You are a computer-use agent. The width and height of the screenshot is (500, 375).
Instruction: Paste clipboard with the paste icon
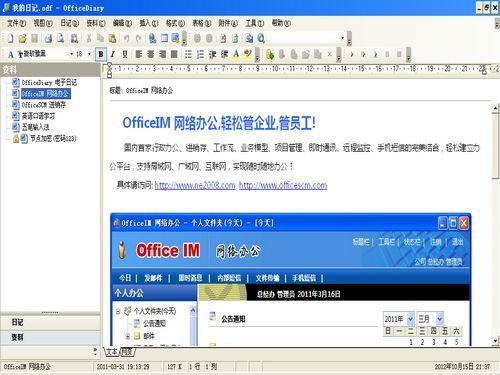coord(113,38)
